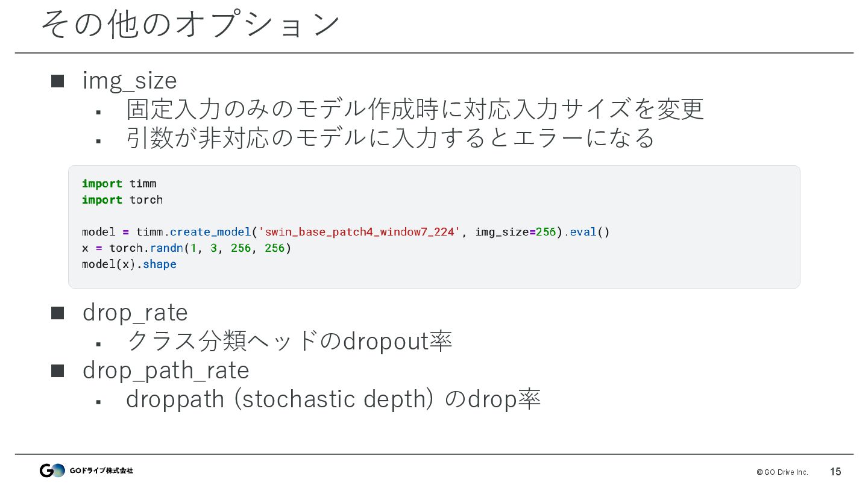Image resolution: width=868 pixels, height=488 pixels.
Task: Click the slide title その他のオプション
Action: (x=190, y=25)
